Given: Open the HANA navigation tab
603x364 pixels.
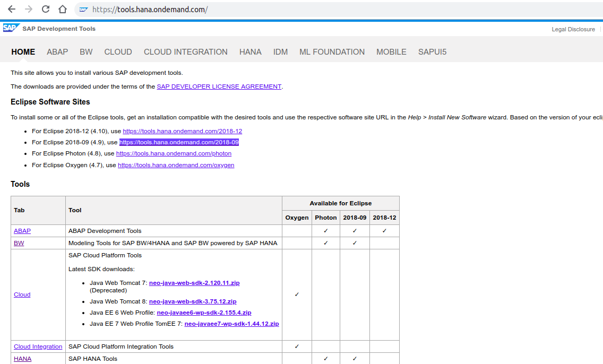Looking at the screenshot, I should 250,52.
